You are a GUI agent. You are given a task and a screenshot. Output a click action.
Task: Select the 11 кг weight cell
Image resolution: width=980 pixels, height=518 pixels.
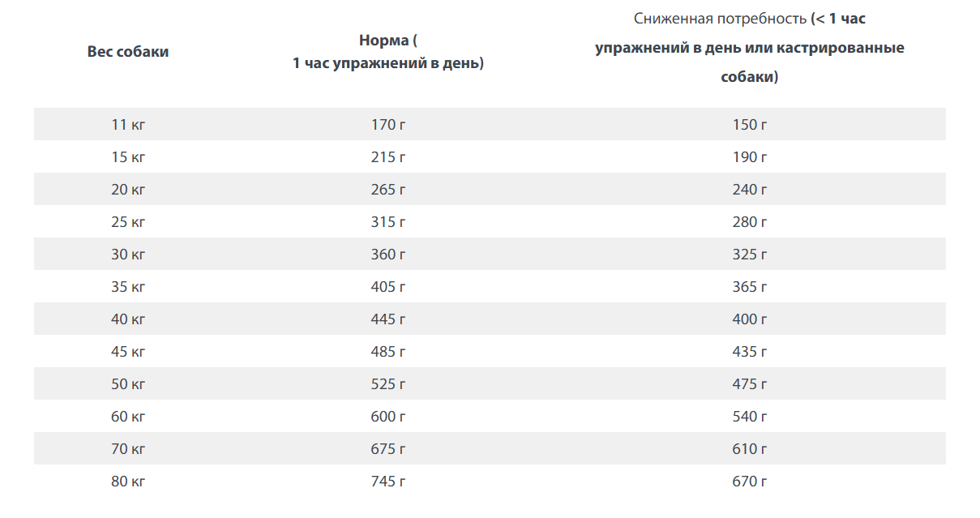(128, 125)
